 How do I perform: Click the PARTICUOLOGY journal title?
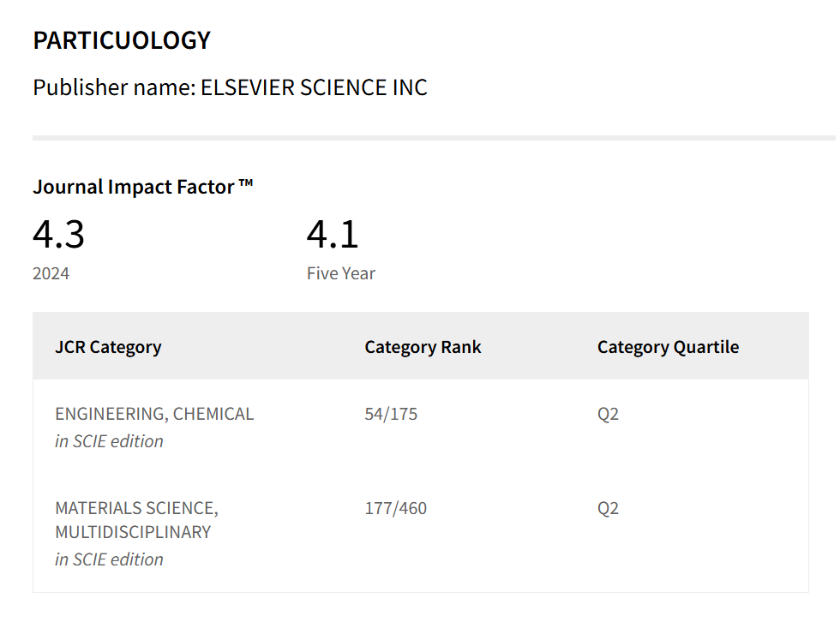point(122,40)
